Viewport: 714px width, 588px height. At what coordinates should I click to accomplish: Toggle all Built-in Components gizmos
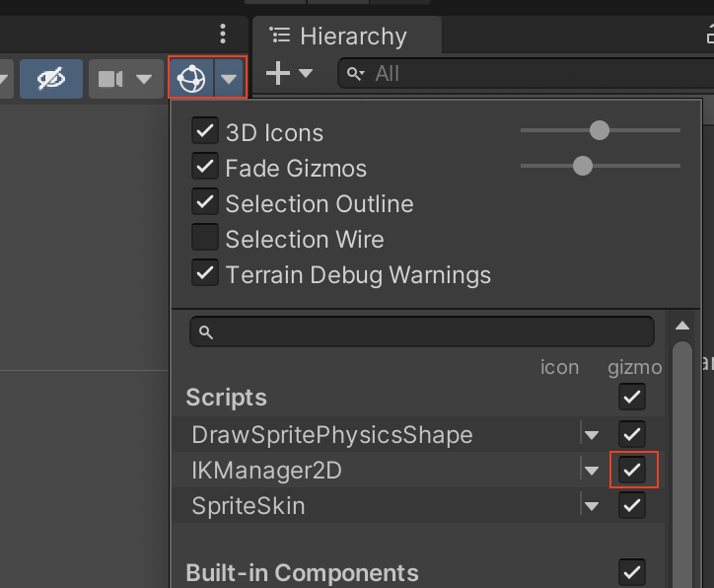pos(632,571)
